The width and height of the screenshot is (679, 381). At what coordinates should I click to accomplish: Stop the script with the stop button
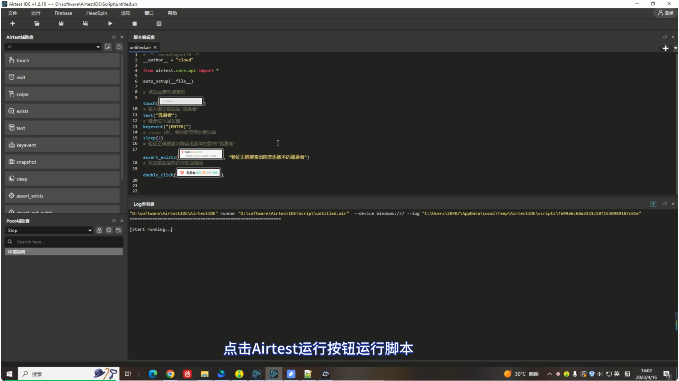(x=135, y=24)
